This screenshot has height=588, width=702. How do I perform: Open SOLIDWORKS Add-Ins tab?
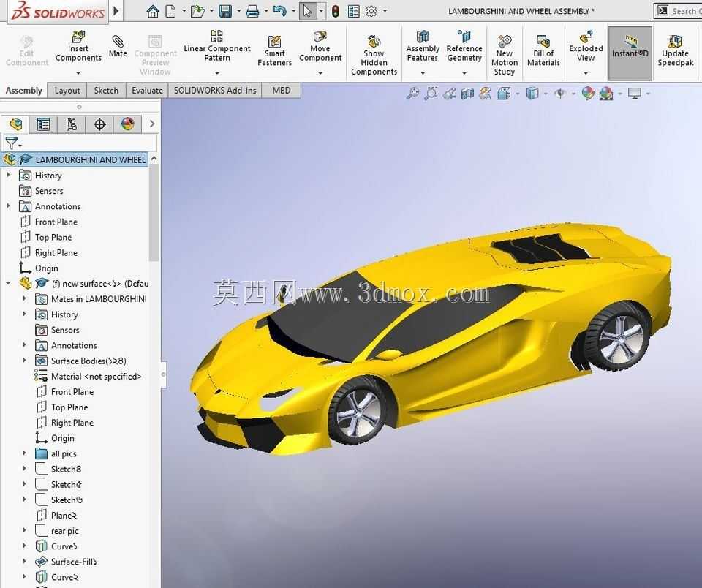click(215, 91)
